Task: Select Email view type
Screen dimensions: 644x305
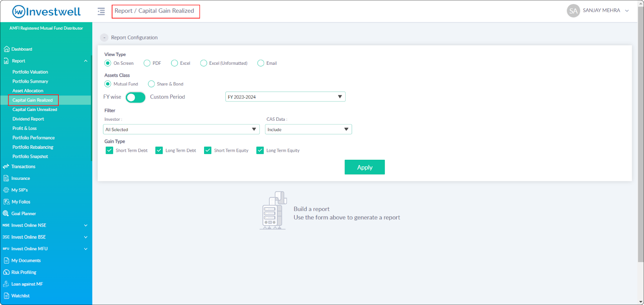Action: (261, 63)
